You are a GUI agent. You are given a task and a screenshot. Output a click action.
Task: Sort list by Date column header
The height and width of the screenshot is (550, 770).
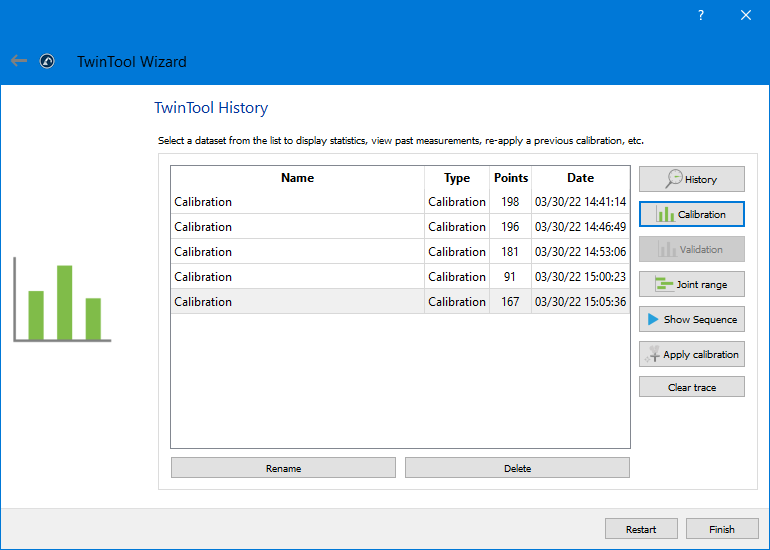pos(580,178)
